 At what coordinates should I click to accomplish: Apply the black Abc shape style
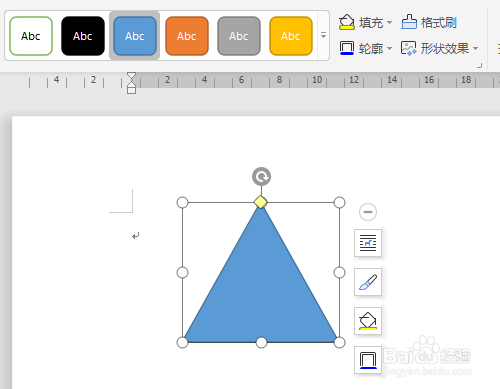pyautogui.click(x=83, y=36)
